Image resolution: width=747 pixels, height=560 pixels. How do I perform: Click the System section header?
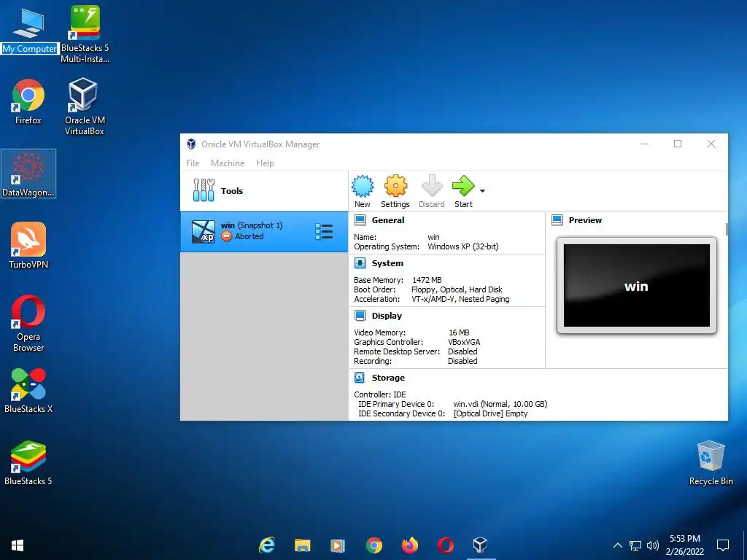387,262
